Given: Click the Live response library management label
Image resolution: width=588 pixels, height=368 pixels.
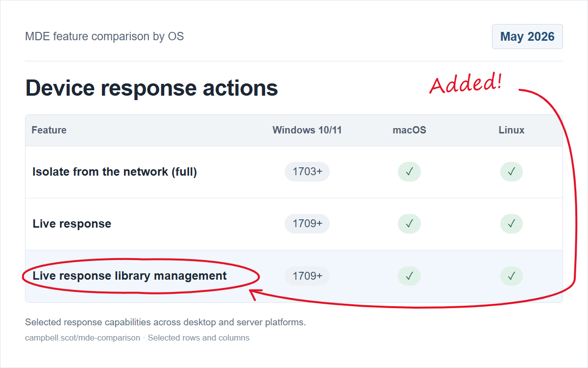Looking at the screenshot, I should (130, 276).
